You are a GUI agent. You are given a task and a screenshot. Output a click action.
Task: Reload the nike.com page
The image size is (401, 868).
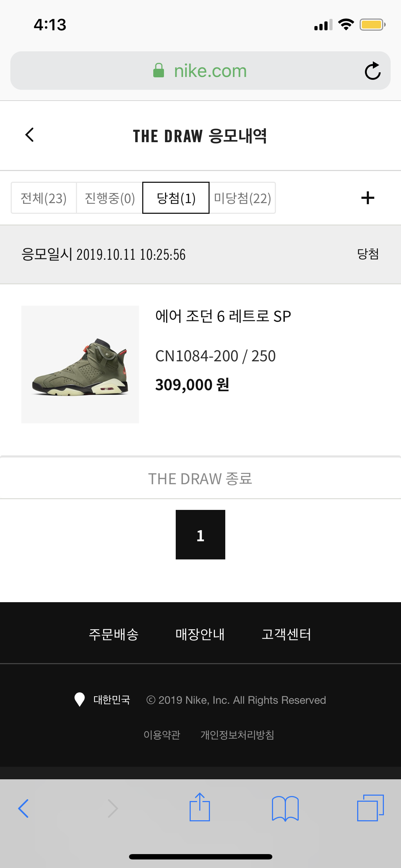pyautogui.click(x=372, y=71)
